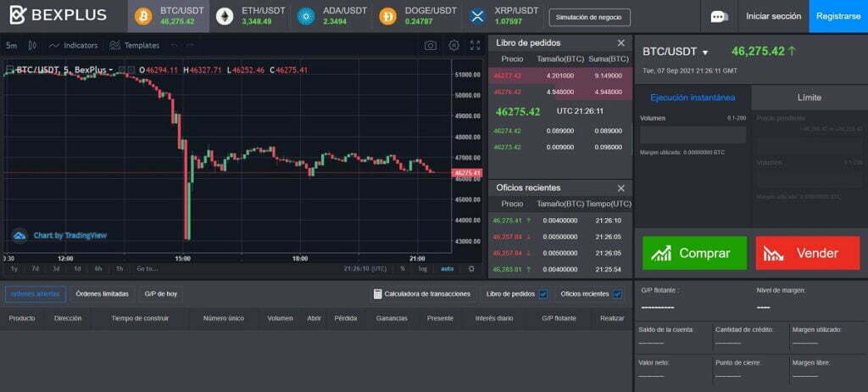Select the BTC/USDT ticker with Bitcoin icon
868x392 pixels.
(169, 16)
